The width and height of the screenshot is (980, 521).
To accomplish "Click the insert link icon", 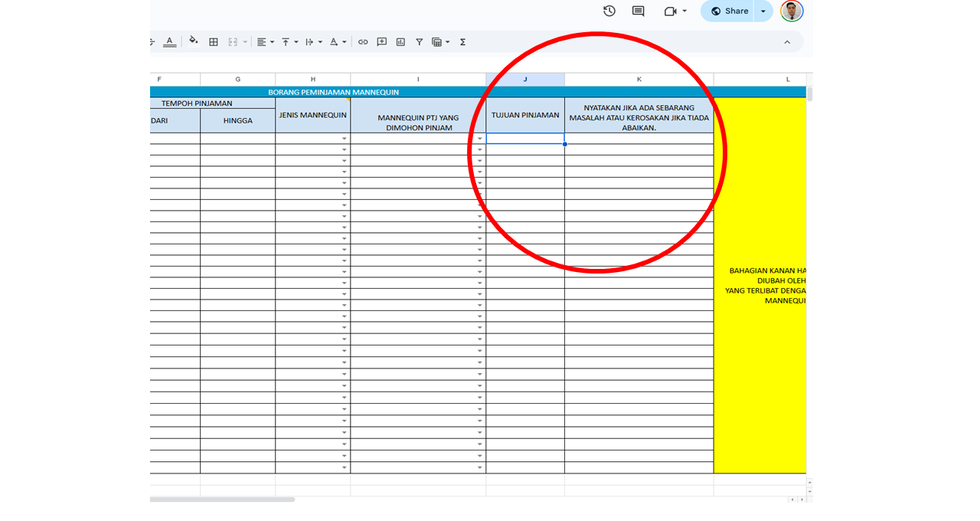I will [x=363, y=42].
